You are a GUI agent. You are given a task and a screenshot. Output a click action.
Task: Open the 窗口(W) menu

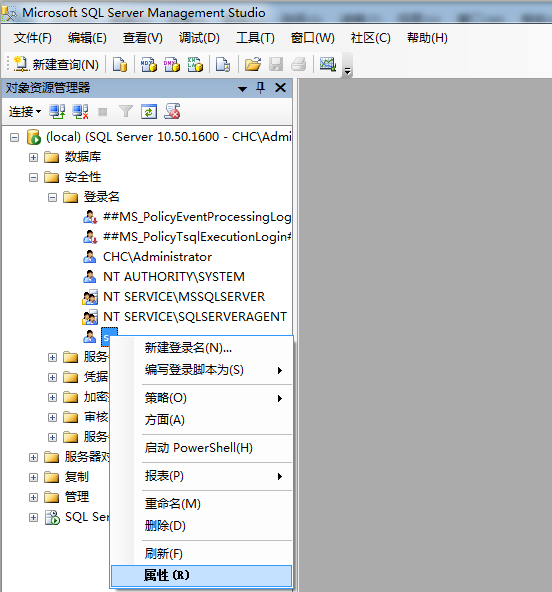click(x=313, y=38)
